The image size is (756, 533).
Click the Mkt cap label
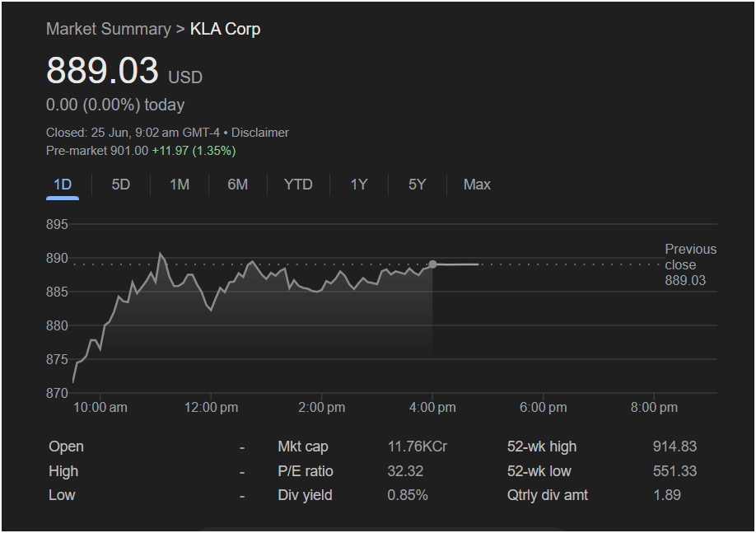click(x=303, y=447)
